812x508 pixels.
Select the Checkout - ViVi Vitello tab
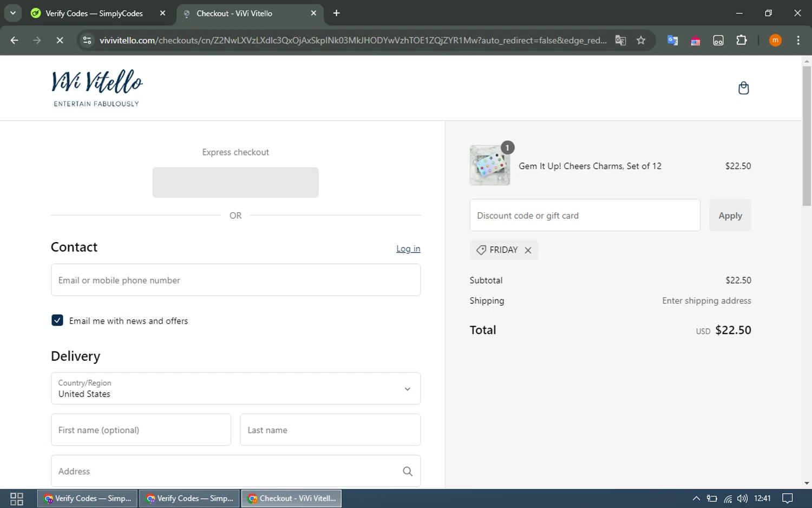point(234,13)
